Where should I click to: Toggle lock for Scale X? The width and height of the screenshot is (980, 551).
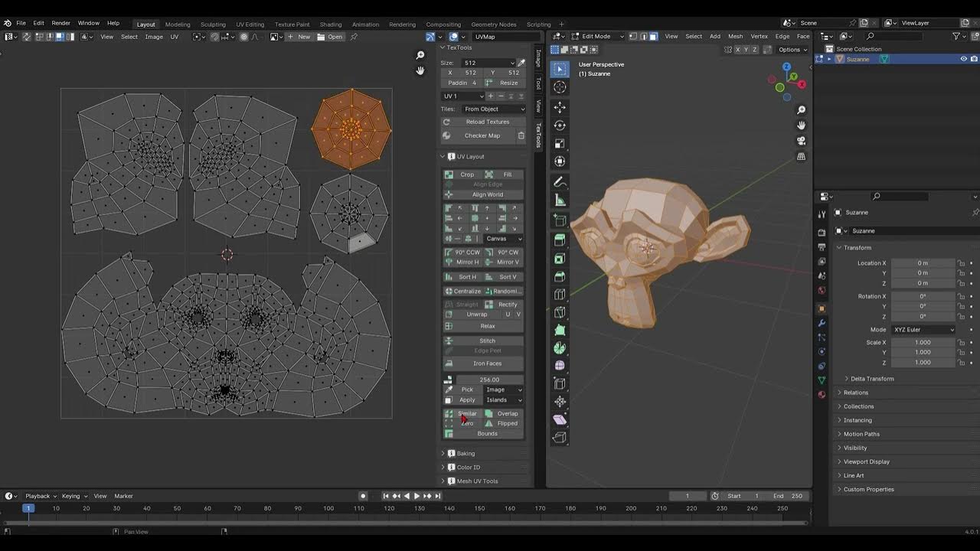(961, 343)
